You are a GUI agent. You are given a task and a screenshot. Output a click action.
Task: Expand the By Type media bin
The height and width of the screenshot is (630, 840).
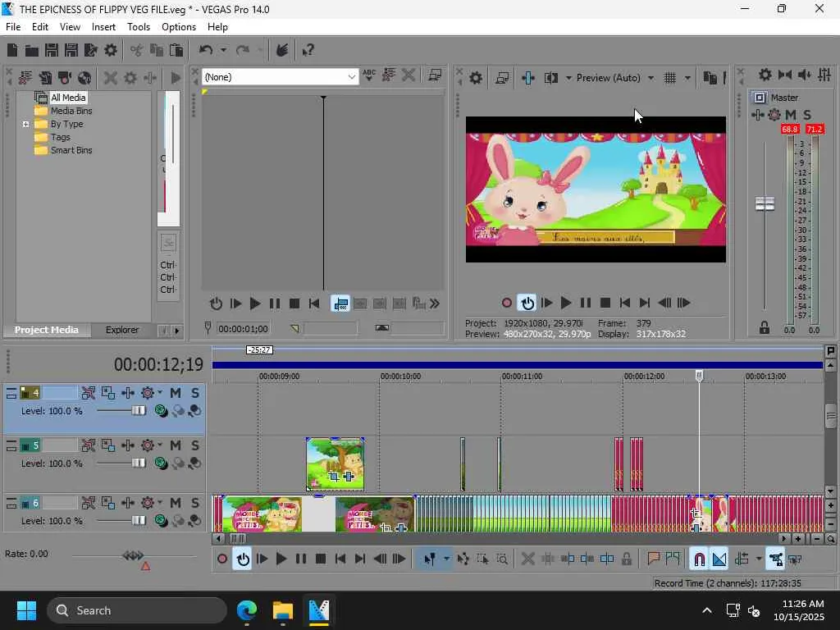click(25, 125)
